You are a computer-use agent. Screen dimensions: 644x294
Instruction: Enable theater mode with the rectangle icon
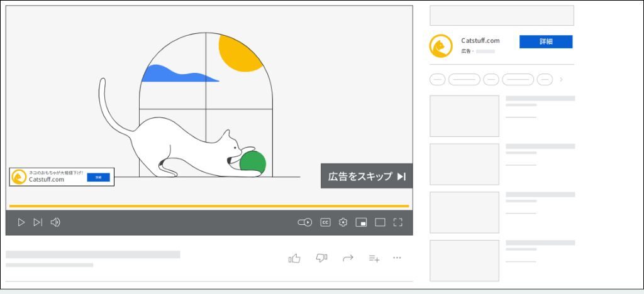(380, 222)
